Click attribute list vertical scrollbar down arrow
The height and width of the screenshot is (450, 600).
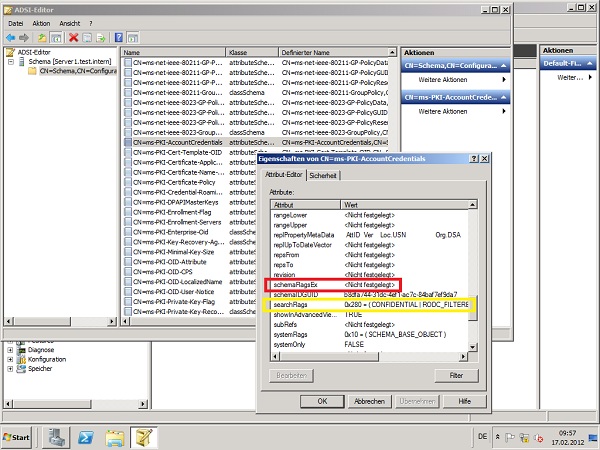pos(473,347)
